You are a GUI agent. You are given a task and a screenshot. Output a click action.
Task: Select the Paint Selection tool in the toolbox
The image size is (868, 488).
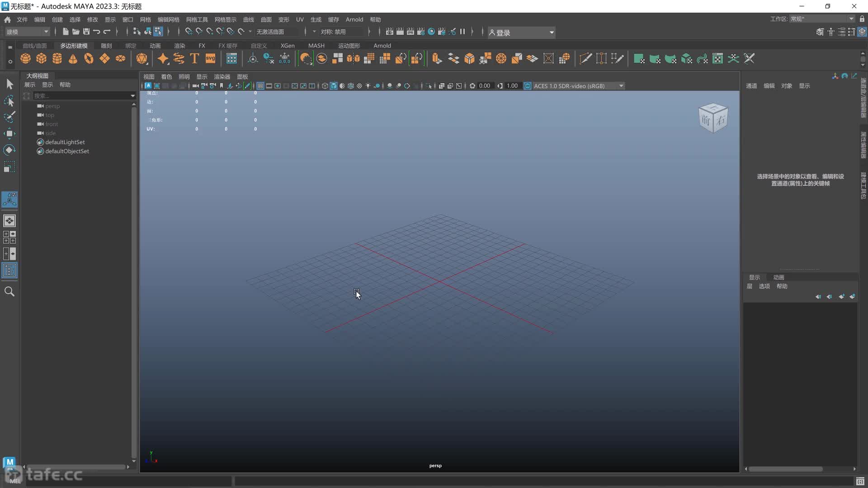(x=9, y=117)
